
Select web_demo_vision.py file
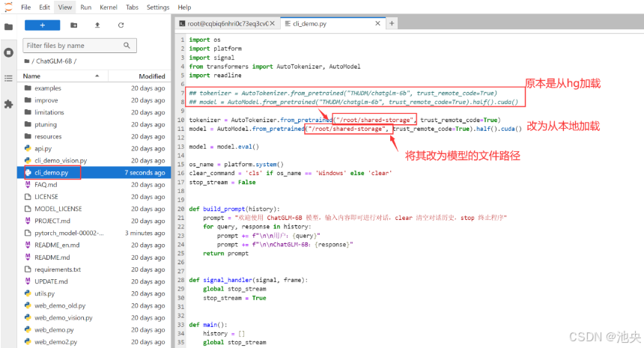coord(94,317)
